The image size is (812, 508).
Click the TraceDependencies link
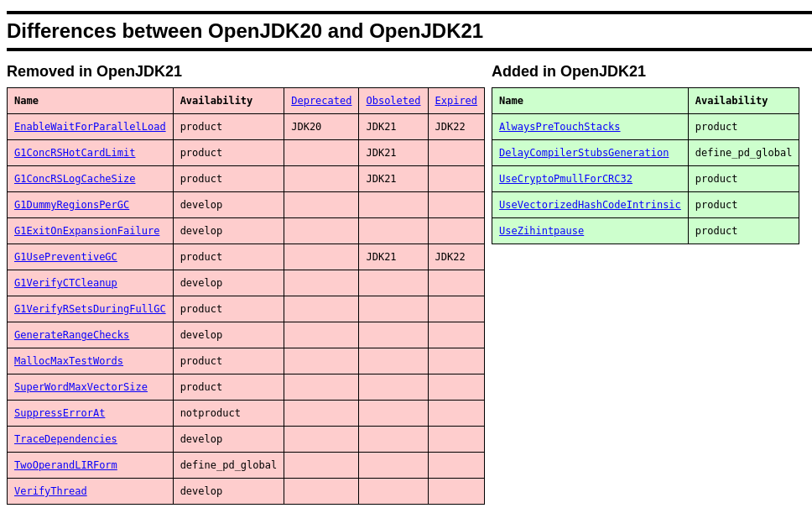pos(65,438)
